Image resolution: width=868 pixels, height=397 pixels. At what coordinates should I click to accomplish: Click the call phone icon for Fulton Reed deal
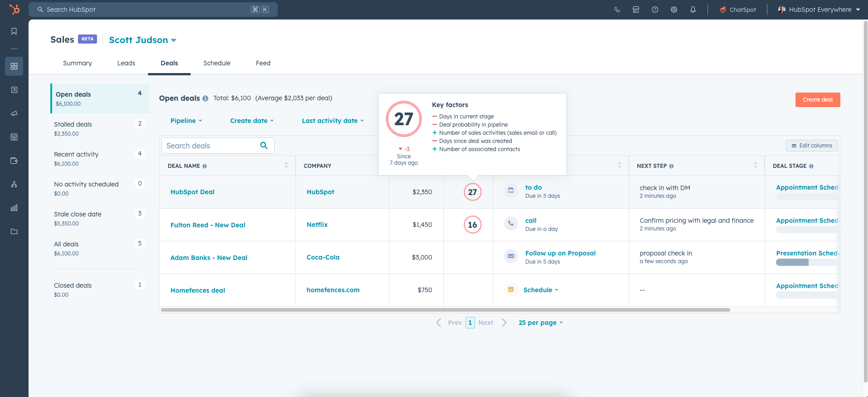(x=511, y=223)
